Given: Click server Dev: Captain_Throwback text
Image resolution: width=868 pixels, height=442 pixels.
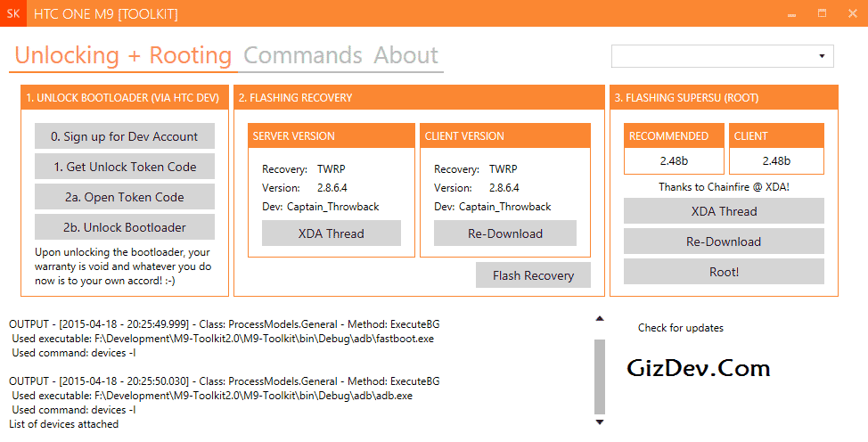Looking at the screenshot, I should point(321,207).
